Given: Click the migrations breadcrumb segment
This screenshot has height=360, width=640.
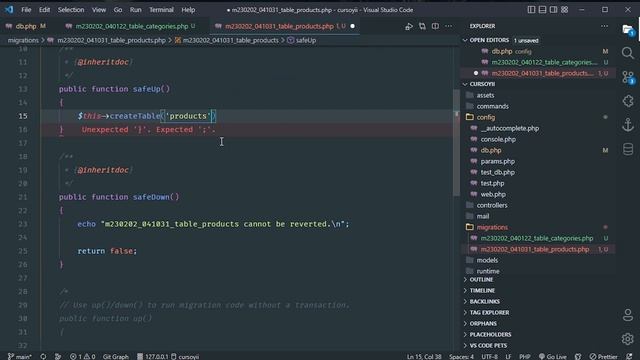Looking at the screenshot, I should click(23, 40).
